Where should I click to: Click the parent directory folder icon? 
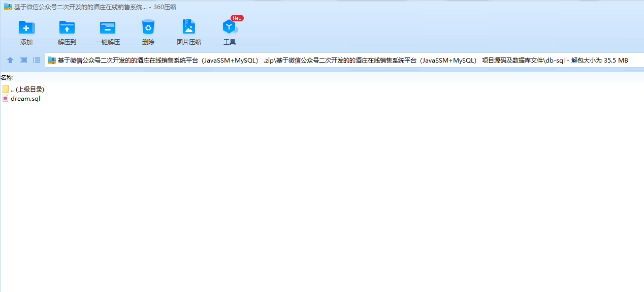tap(6, 89)
